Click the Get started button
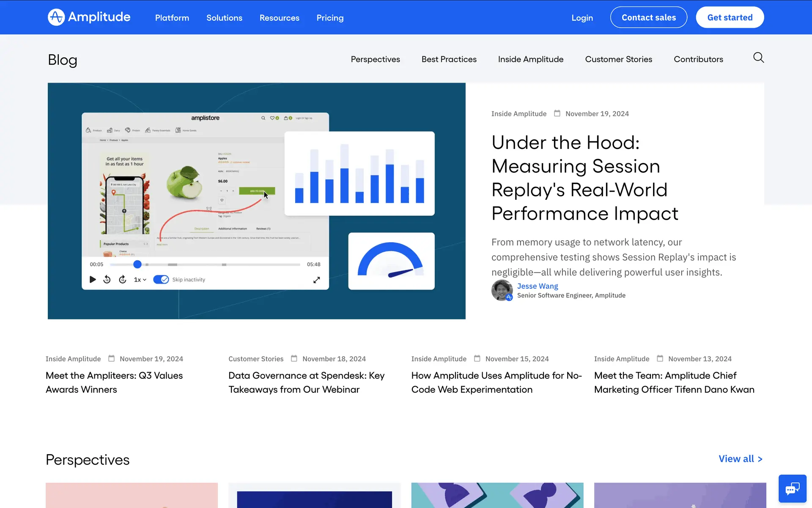This screenshot has width=812, height=508. 730,17
